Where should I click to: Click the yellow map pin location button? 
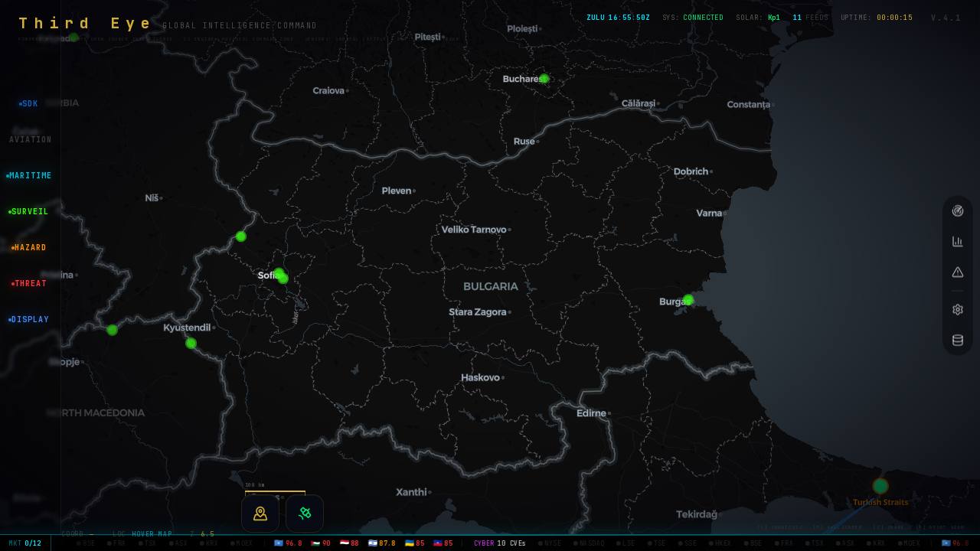point(260,514)
